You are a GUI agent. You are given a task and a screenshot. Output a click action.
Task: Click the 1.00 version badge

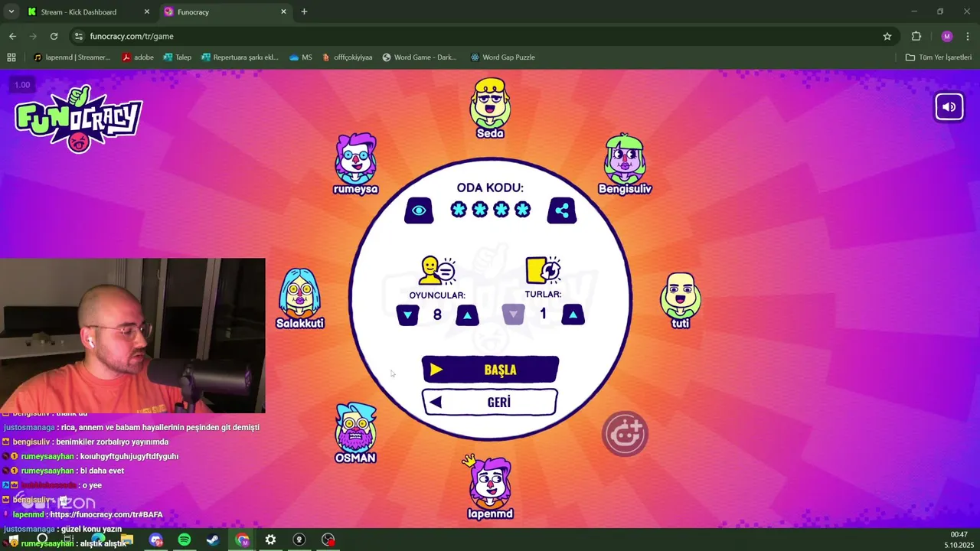(x=22, y=85)
